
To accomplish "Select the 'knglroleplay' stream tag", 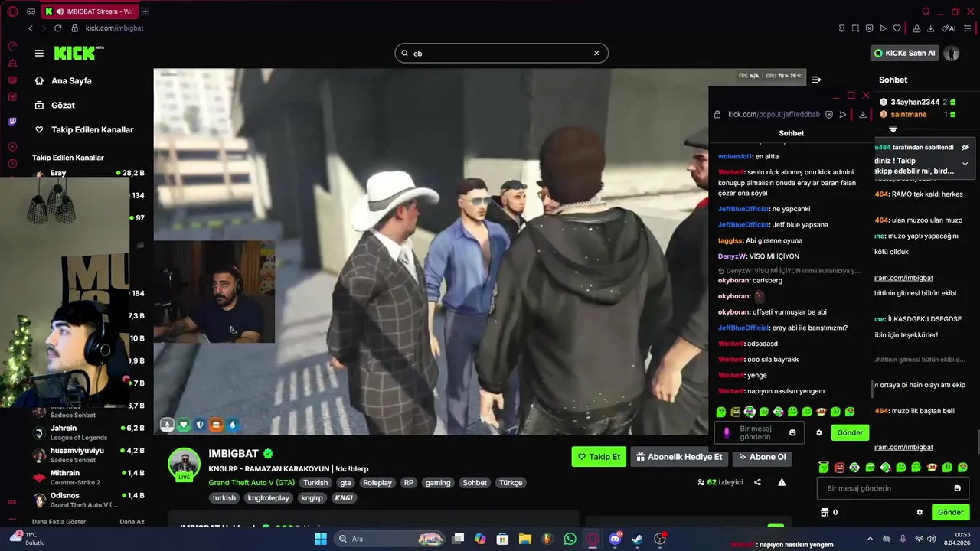I will (x=268, y=497).
